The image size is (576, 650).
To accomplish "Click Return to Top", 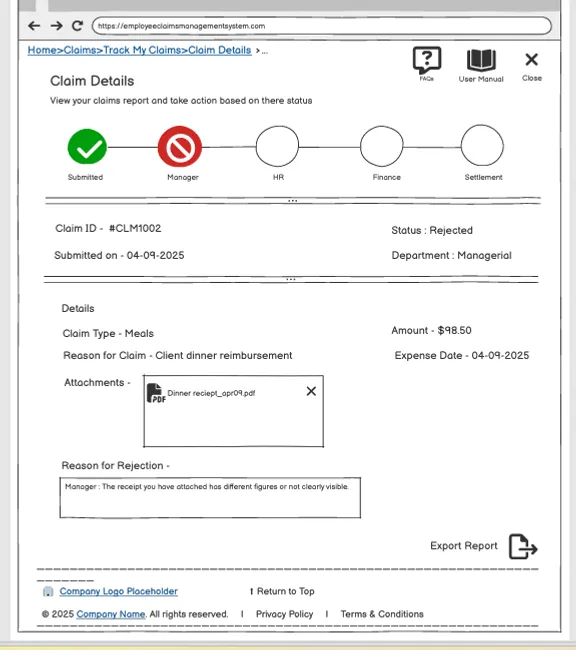I will (282, 592).
